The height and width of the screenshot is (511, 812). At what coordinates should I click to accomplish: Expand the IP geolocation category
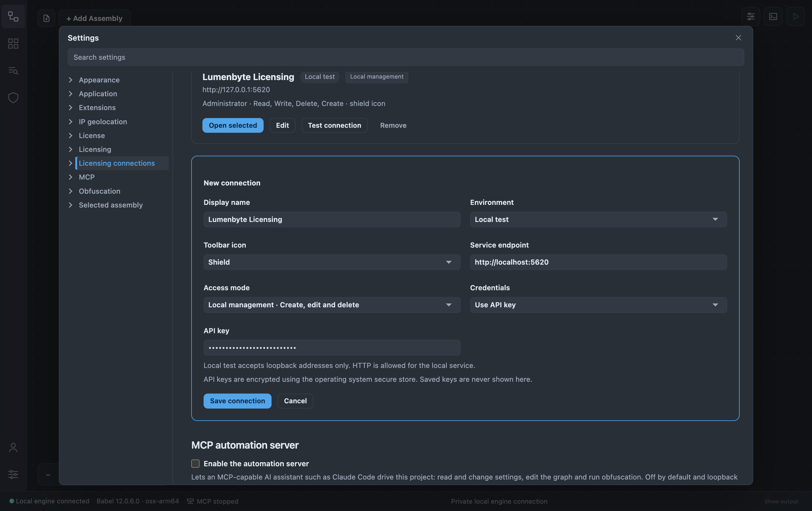71,122
